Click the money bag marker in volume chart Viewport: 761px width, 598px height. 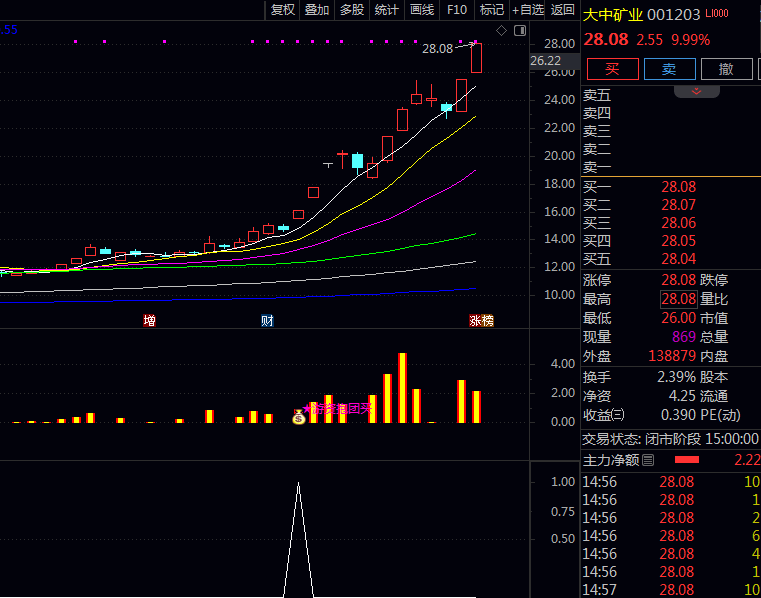point(298,415)
